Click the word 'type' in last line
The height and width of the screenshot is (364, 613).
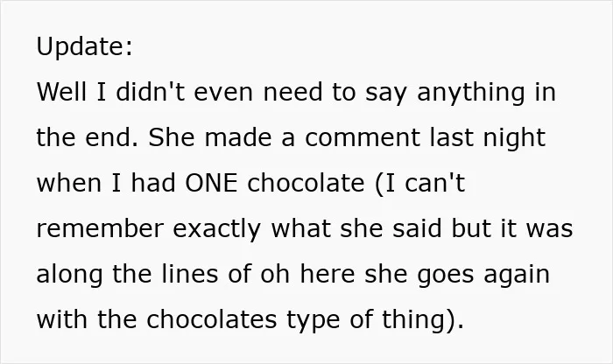pos(314,321)
